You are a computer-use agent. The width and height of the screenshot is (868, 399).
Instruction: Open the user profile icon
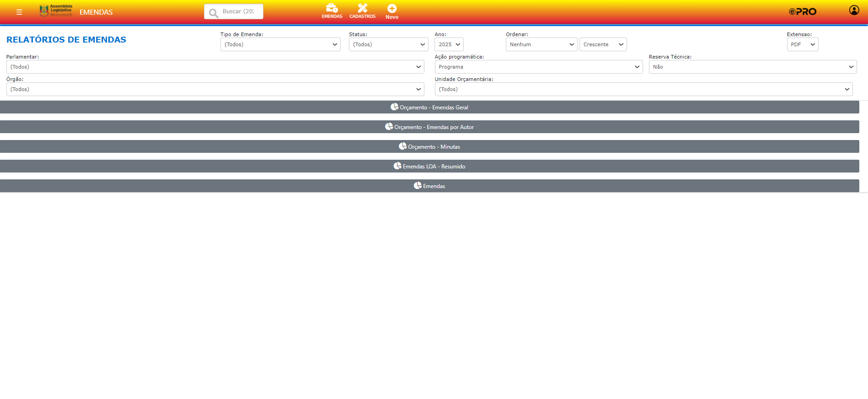pyautogui.click(x=854, y=10)
